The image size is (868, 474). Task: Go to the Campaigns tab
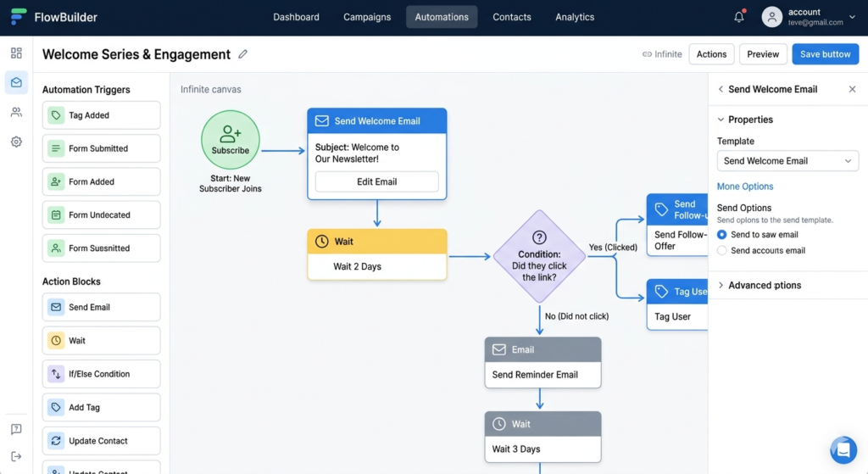pyautogui.click(x=367, y=17)
